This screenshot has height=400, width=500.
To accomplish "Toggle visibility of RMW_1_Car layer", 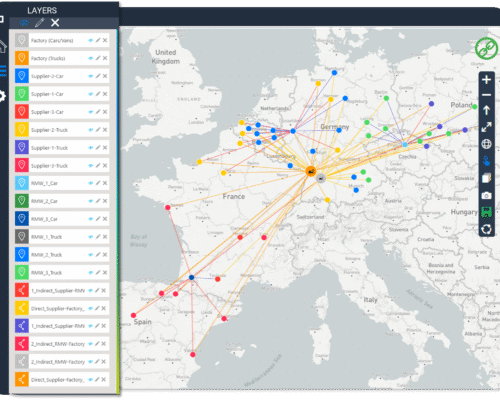I will [90, 183].
